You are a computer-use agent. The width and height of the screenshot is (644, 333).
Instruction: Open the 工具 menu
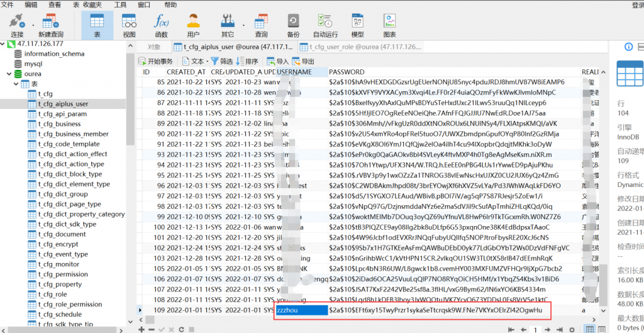[x=120, y=4]
